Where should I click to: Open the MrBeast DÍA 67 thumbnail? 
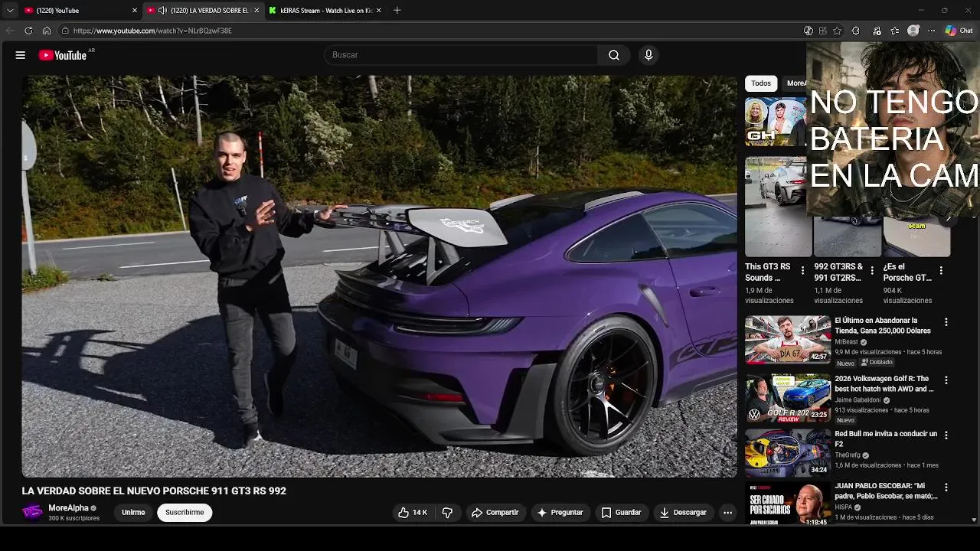coord(788,340)
